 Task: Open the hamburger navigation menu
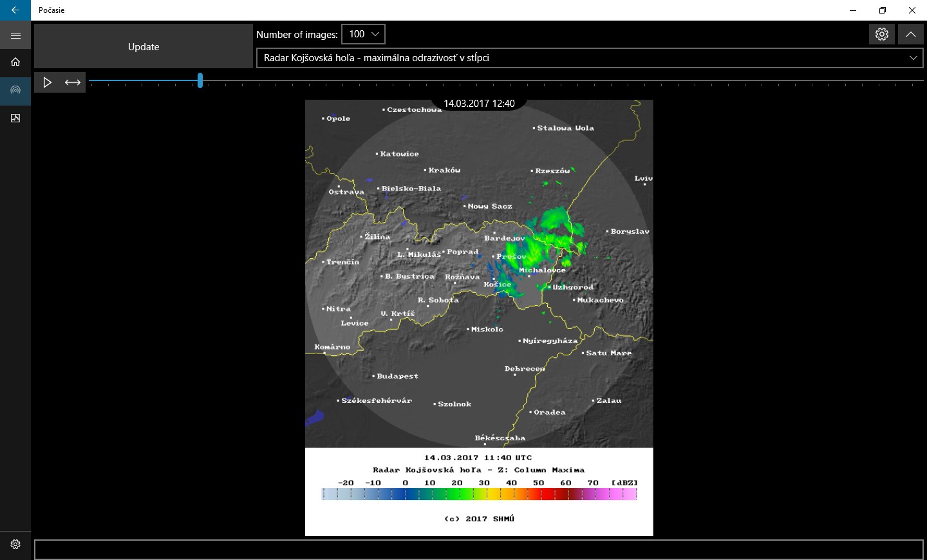15,35
